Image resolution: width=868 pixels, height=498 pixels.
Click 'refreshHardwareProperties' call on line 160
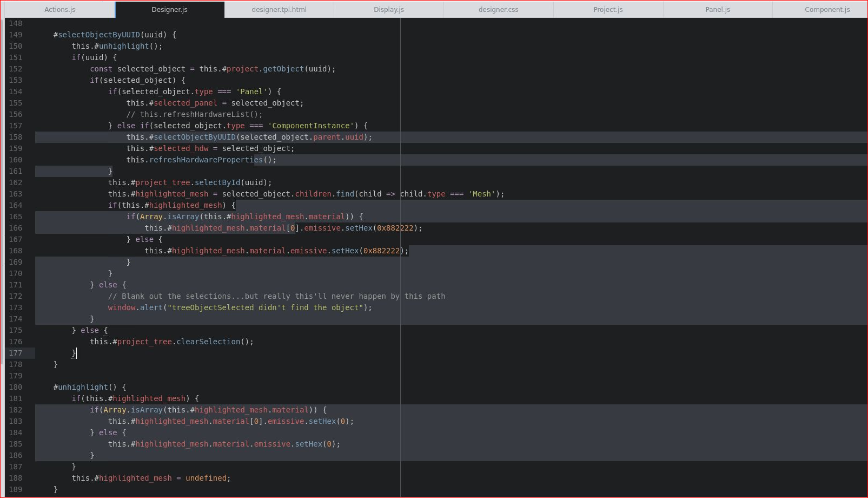click(x=206, y=160)
